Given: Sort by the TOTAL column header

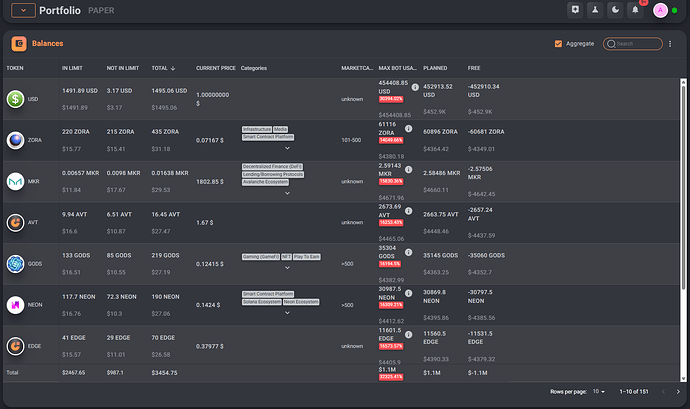Looking at the screenshot, I should (x=160, y=68).
